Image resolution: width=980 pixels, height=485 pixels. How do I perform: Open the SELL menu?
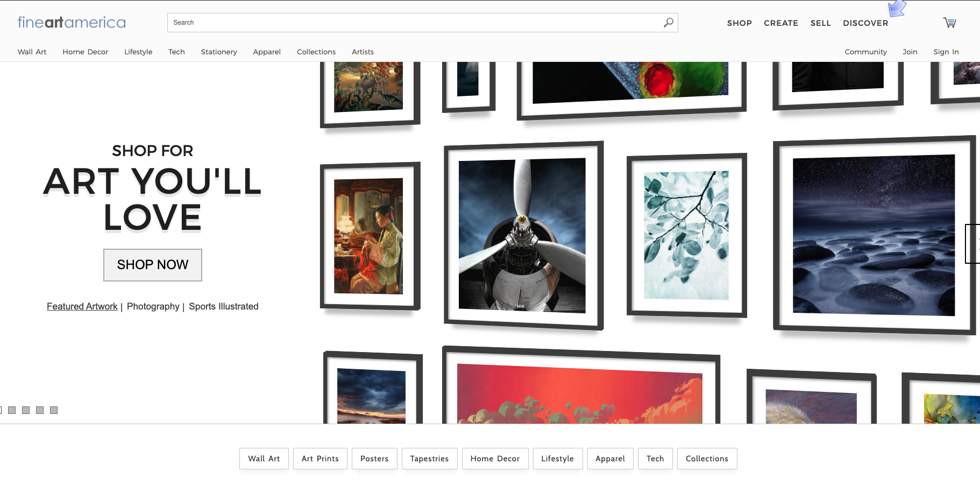tap(821, 23)
